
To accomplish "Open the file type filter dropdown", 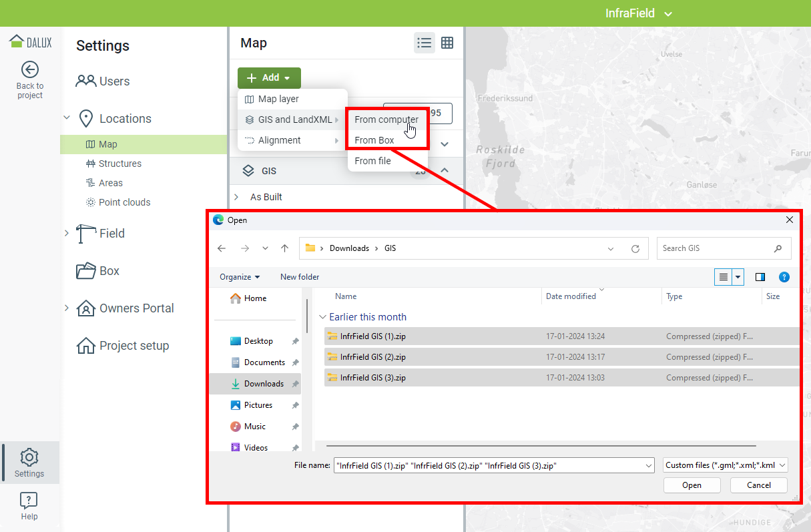I will tap(726, 465).
